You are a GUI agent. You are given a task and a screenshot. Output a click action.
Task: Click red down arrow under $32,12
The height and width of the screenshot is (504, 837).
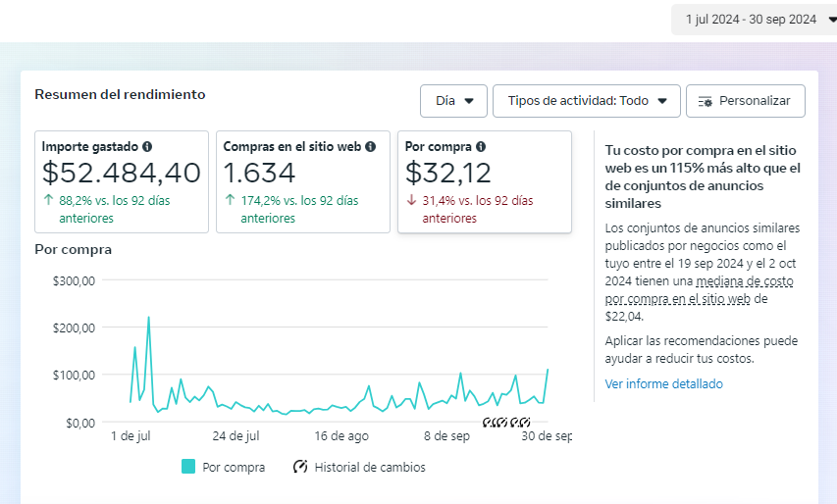pyautogui.click(x=411, y=200)
